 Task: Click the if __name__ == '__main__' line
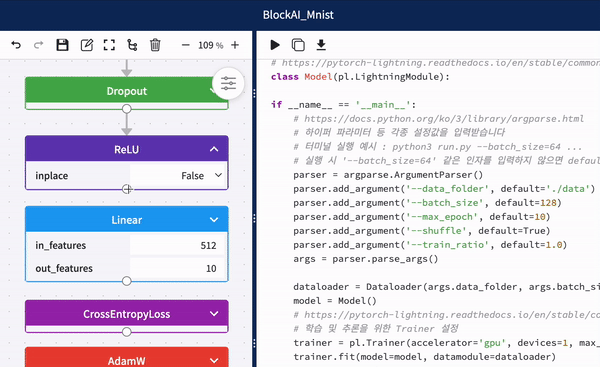[x=343, y=104]
